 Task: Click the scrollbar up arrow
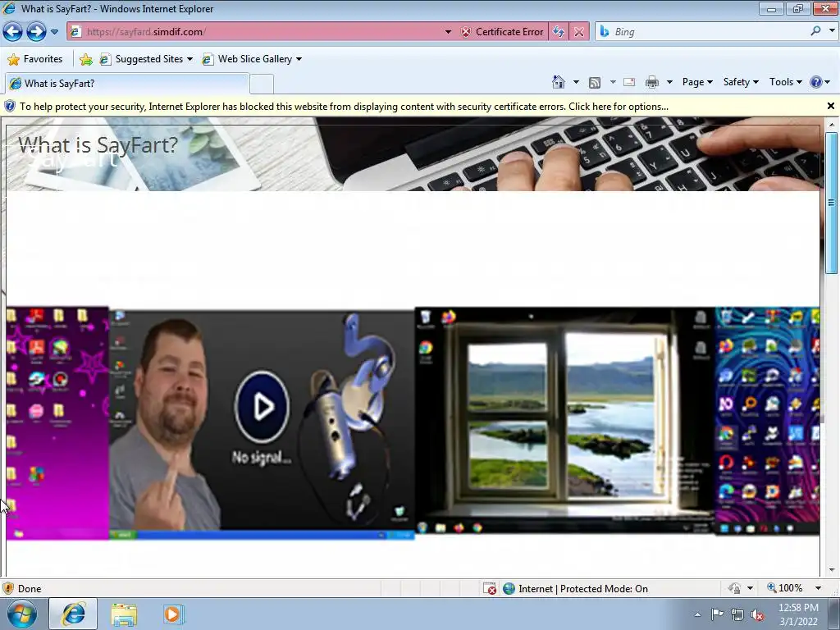(x=832, y=125)
